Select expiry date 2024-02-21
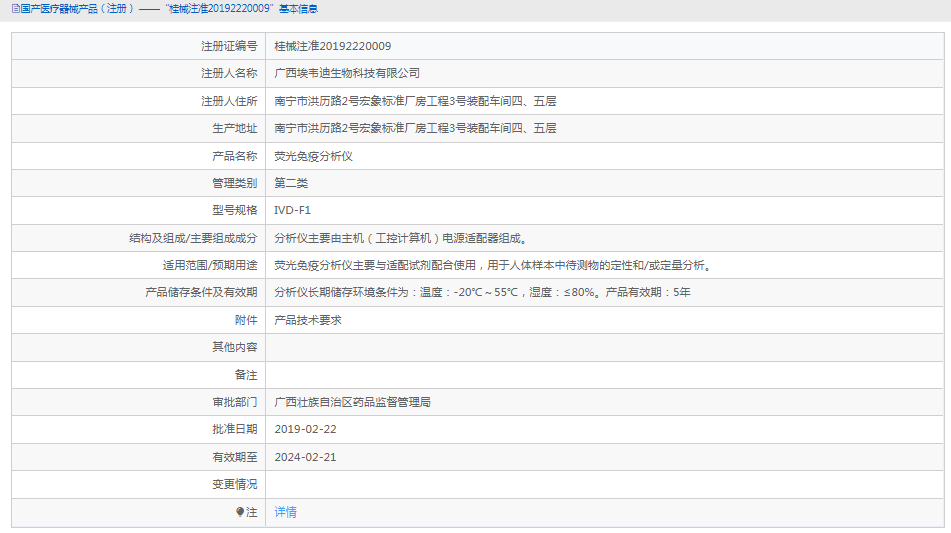 pyautogui.click(x=305, y=457)
